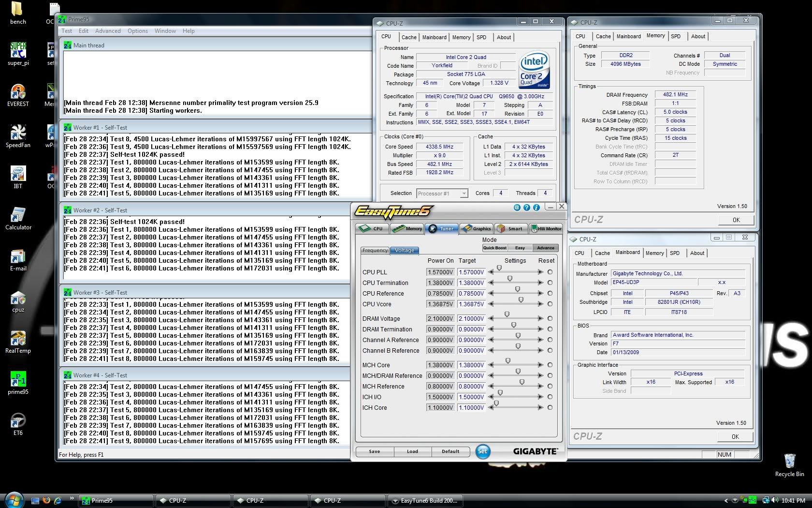
Task: Click the network icon in system tray
Action: [766, 500]
